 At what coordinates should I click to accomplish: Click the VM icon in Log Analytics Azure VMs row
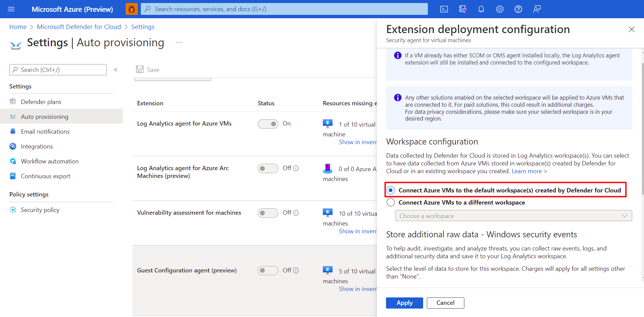tap(328, 124)
